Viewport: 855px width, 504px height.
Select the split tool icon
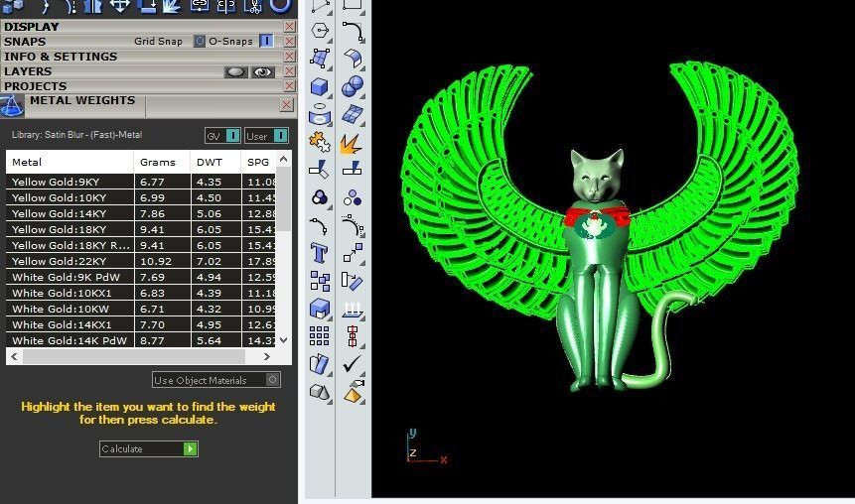(x=352, y=169)
